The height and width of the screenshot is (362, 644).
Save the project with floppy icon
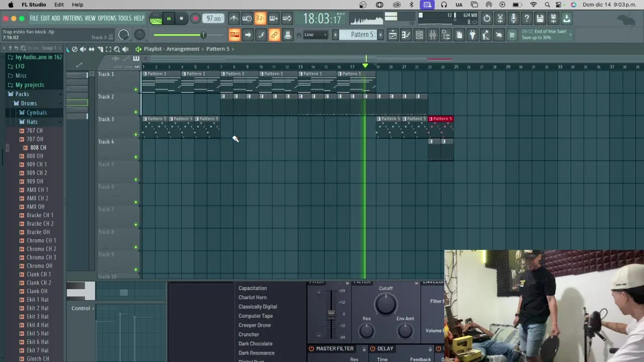pyautogui.click(x=540, y=19)
